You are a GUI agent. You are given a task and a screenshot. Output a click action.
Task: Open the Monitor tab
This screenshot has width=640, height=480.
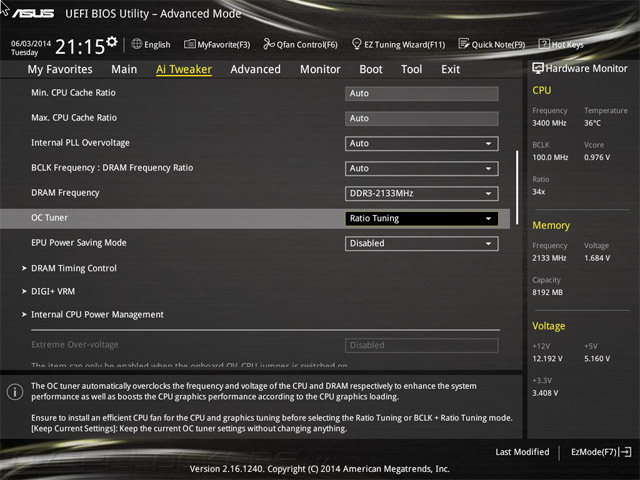tap(320, 69)
